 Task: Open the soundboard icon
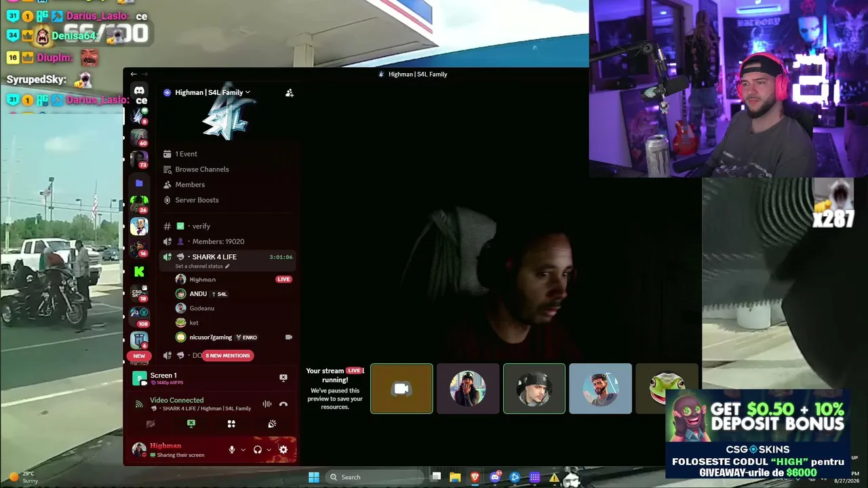(272, 424)
